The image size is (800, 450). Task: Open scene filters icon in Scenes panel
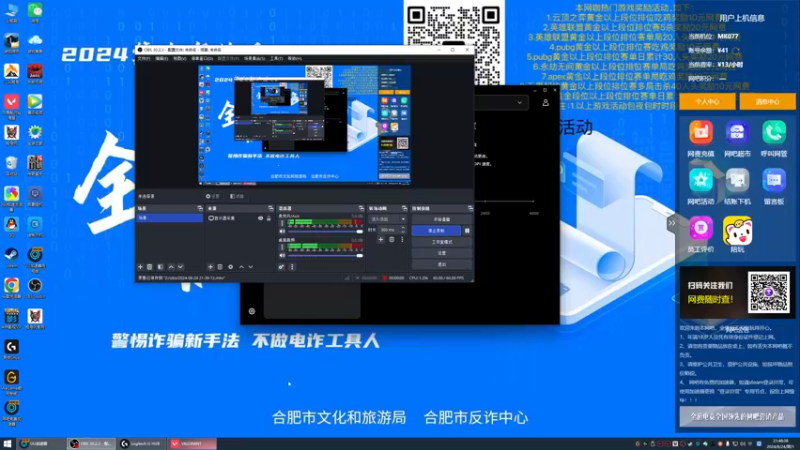(x=160, y=267)
